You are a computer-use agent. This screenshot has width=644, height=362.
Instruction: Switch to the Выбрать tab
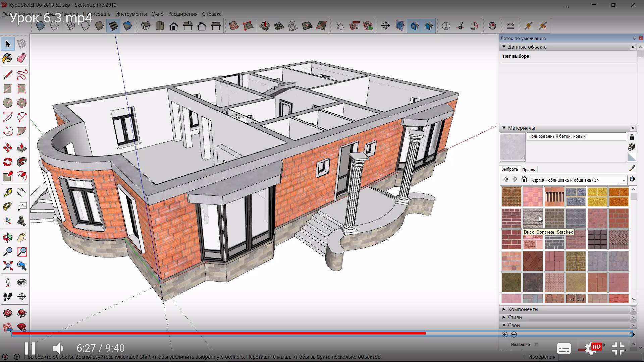[x=509, y=169]
